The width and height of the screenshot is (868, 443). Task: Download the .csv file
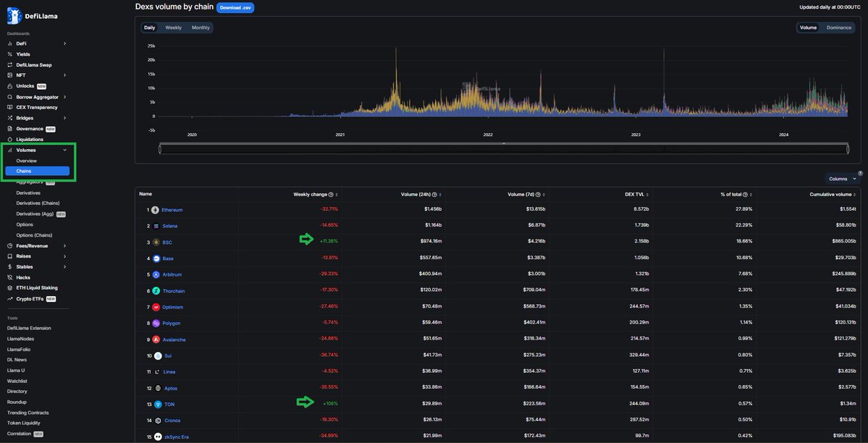235,7
